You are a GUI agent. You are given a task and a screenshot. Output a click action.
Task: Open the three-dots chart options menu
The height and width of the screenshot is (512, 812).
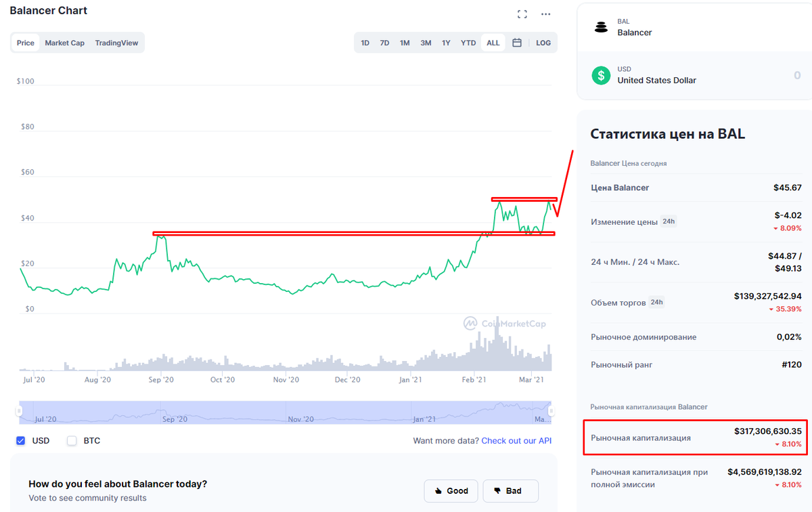coord(546,14)
